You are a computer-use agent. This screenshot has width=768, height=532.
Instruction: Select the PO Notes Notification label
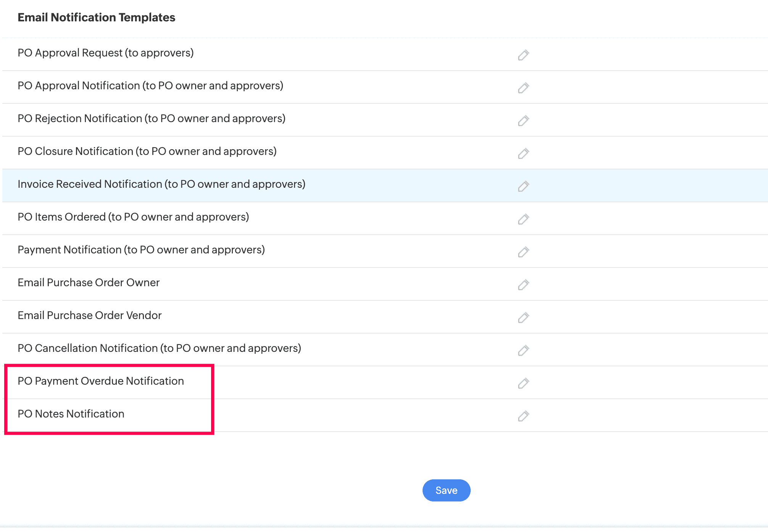[x=71, y=414]
